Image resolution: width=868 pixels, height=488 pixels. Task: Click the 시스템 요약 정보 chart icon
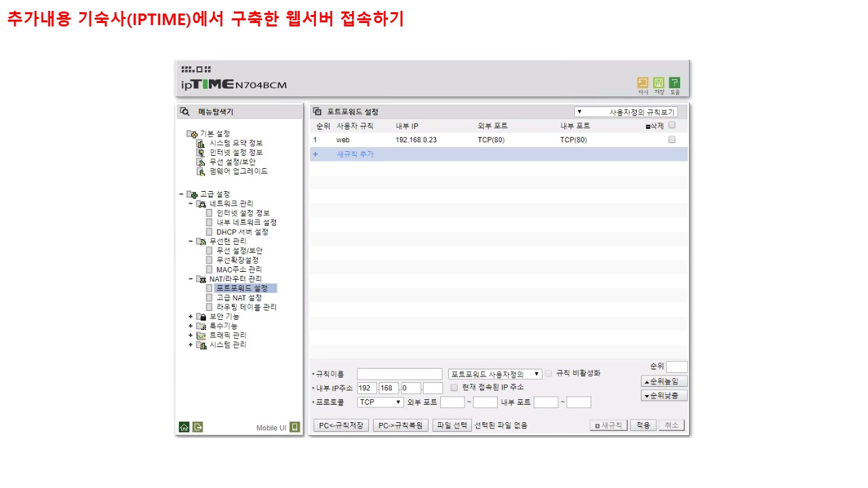201,143
